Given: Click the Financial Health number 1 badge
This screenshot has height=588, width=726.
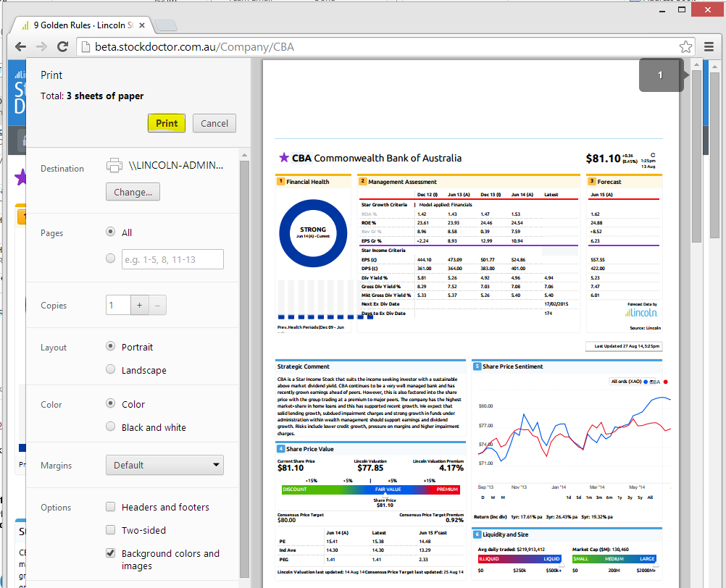Looking at the screenshot, I should tap(280, 181).
